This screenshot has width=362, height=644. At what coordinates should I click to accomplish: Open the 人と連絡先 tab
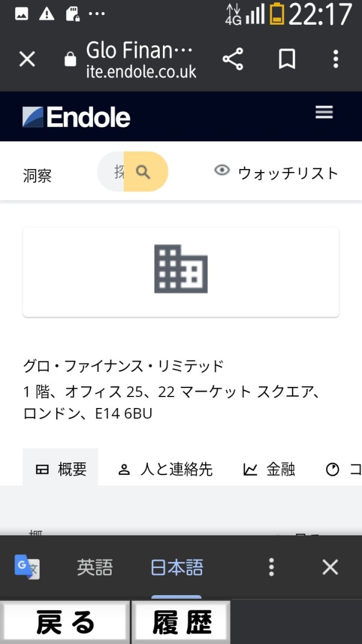coord(165,470)
